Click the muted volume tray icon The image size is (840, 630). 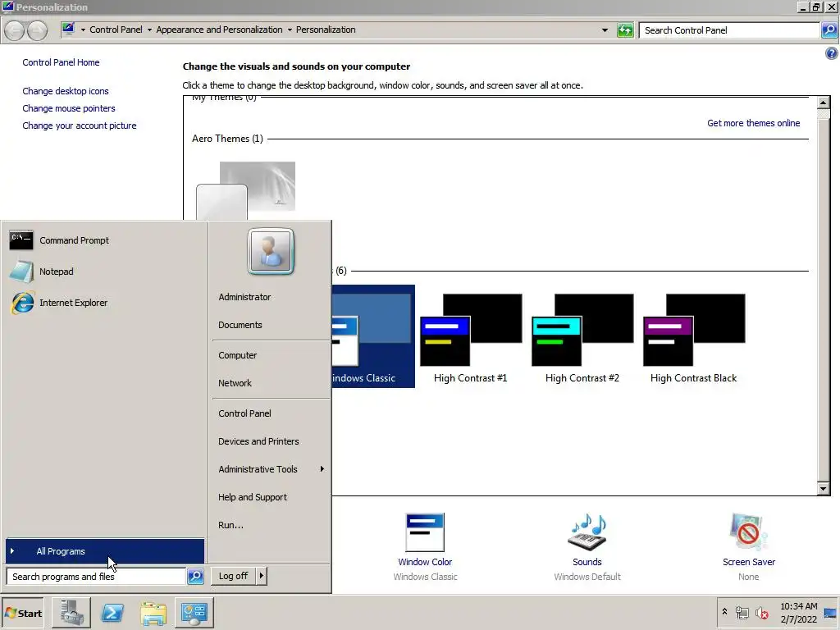(x=762, y=612)
